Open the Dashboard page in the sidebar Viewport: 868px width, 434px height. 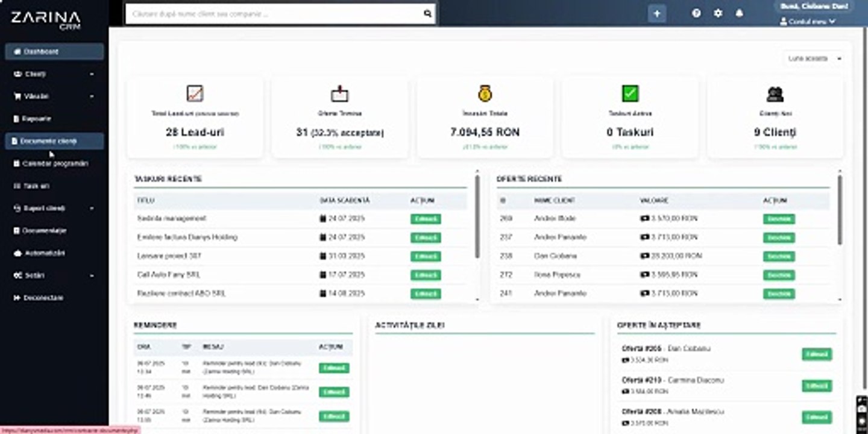(54, 52)
